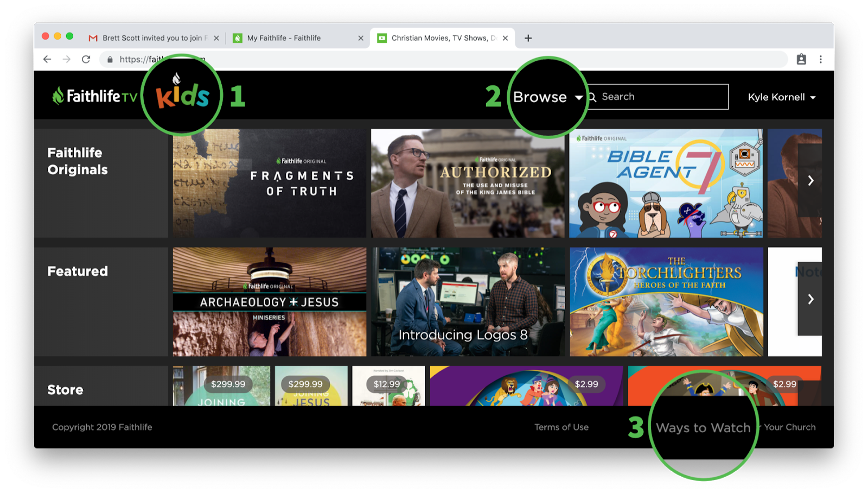Open the Bible Agent 7 thumbnail
This screenshot has height=493, width=868.
(666, 183)
